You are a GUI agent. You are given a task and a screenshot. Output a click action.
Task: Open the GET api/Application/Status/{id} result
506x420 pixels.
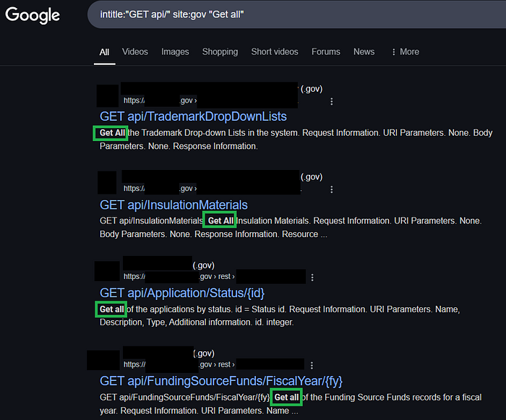click(182, 293)
